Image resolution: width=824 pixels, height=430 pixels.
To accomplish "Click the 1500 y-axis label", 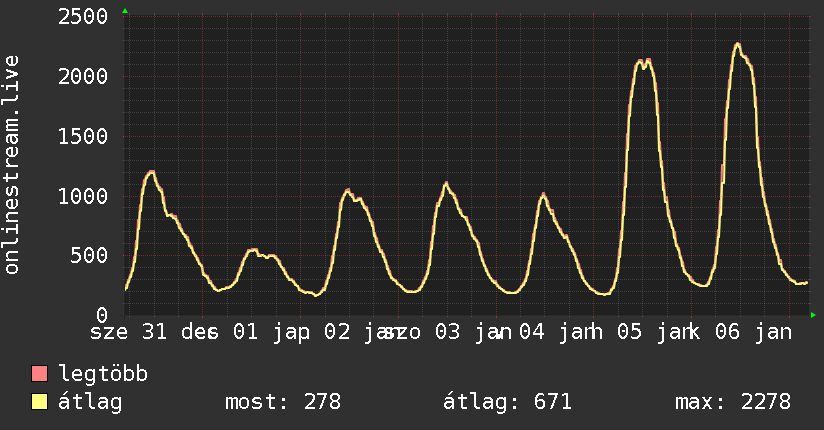I will click(83, 137).
